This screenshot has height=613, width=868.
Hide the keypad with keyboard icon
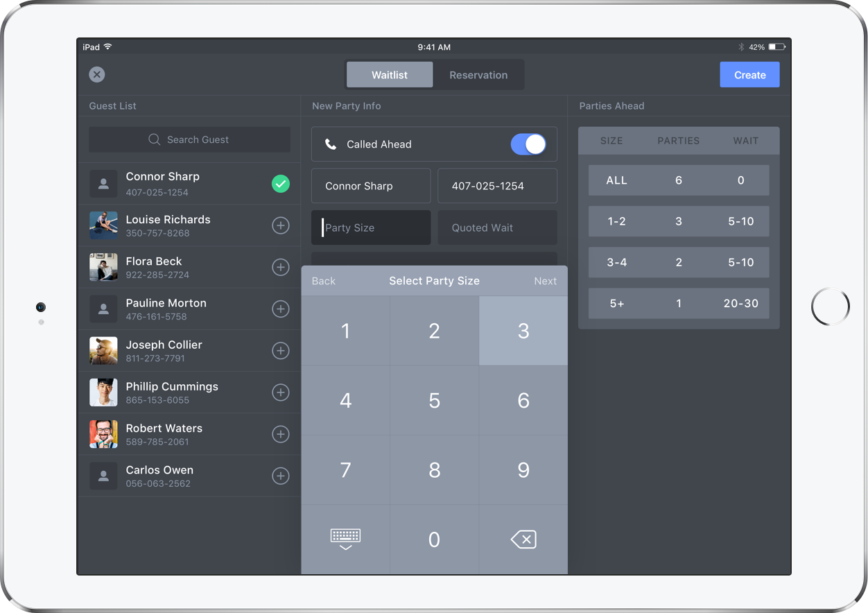click(345, 539)
